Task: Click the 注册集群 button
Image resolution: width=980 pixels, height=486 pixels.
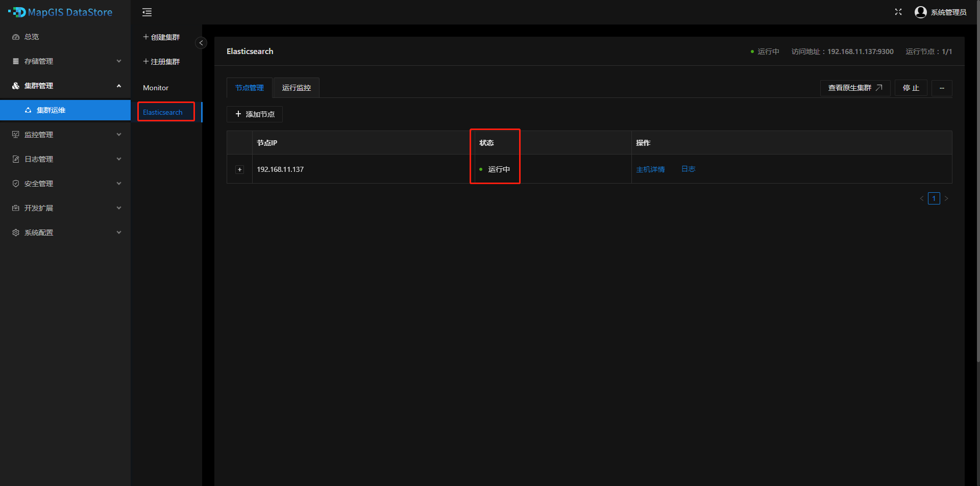Action: coord(161,62)
